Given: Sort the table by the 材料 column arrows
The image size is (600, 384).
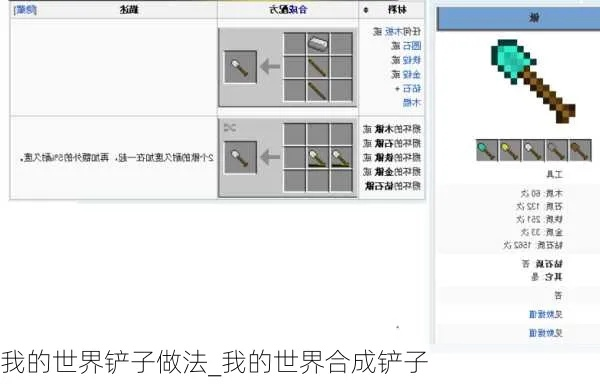Looking at the screenshot, I should point(366,10).
